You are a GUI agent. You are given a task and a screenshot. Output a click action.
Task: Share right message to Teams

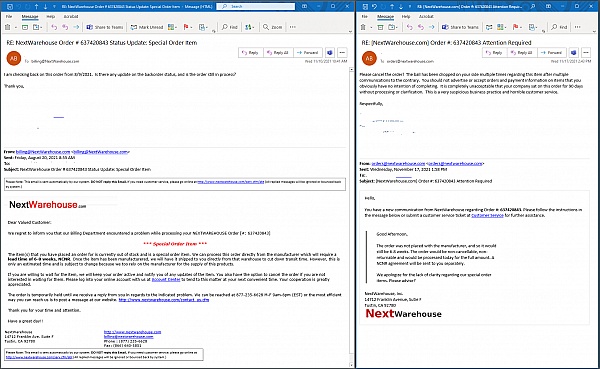click(460, 27)
